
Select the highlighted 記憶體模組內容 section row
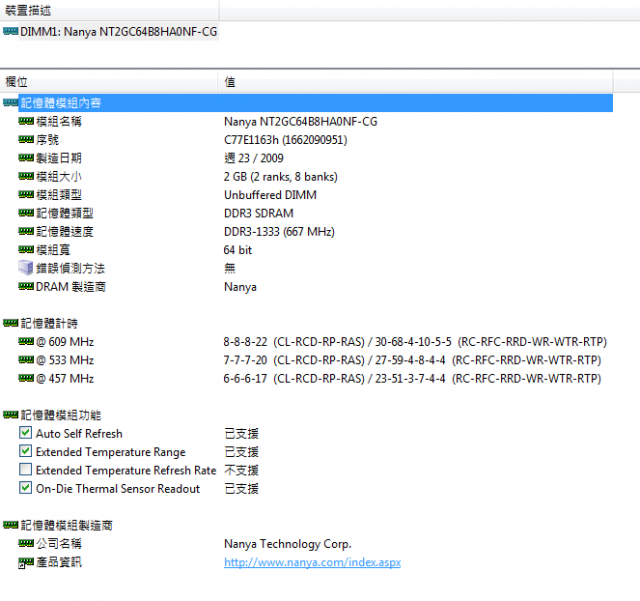point(315,103)
